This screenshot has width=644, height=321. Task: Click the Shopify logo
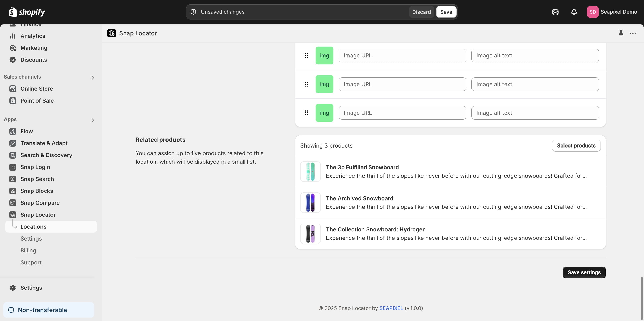point(27,12)
